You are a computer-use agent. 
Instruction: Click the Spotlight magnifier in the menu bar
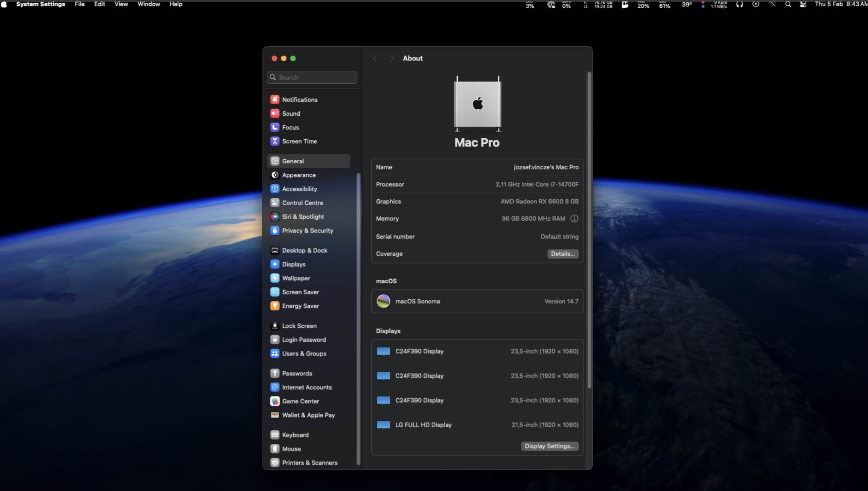[x=788, y=4]
